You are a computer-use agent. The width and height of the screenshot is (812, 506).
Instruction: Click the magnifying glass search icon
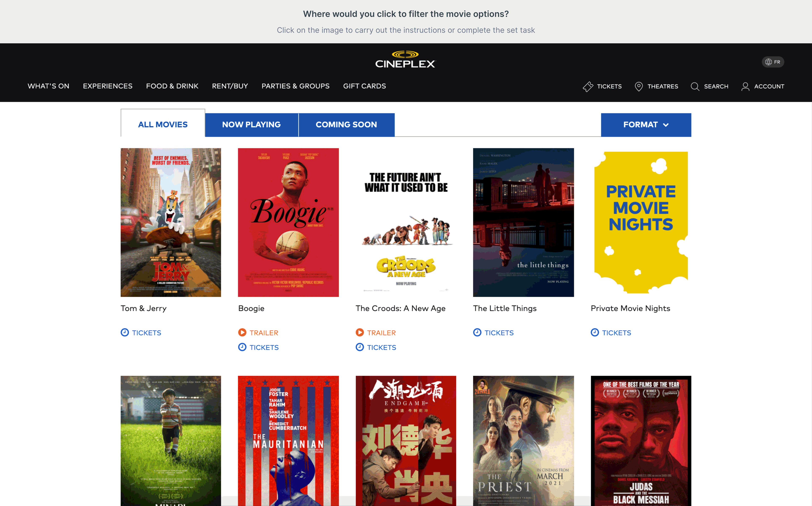pyautogui.click(x=695, y=86)
